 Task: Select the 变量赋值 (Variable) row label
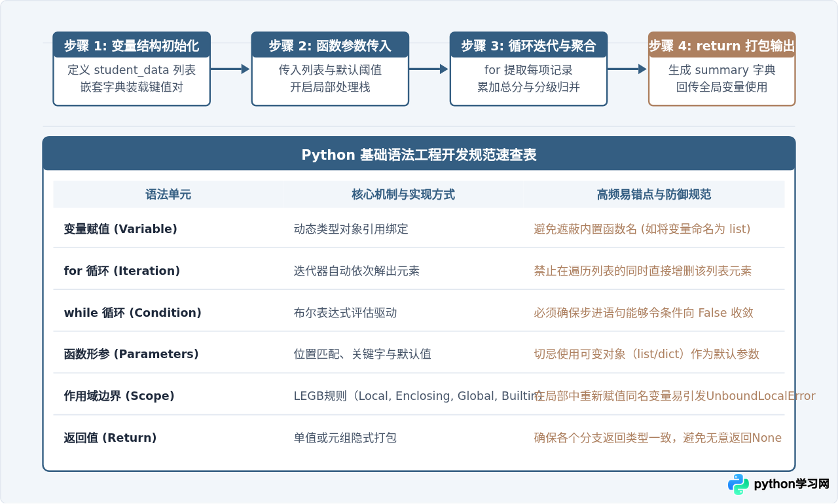(120, 229)
